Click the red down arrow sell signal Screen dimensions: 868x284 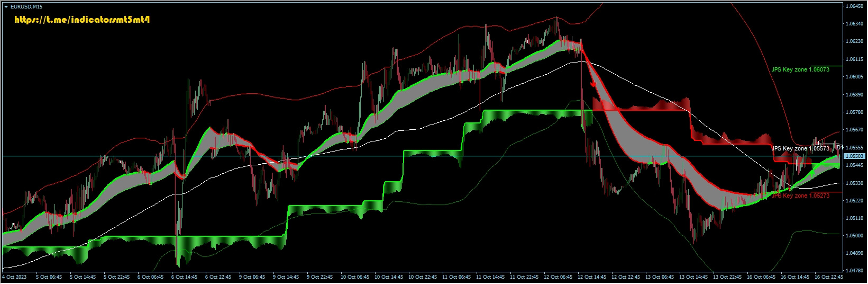(x=593, y=84)
